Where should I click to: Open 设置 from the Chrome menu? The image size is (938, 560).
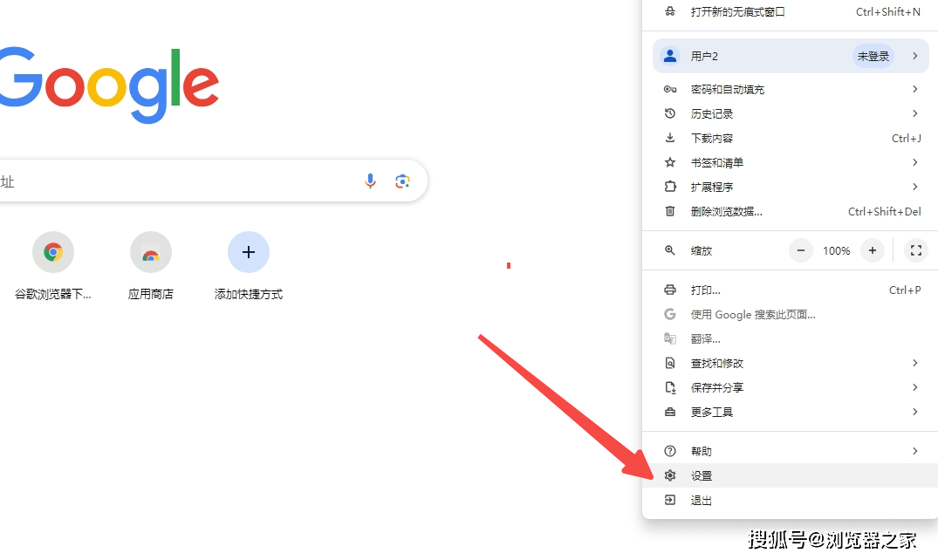click(x=790, y=475)
